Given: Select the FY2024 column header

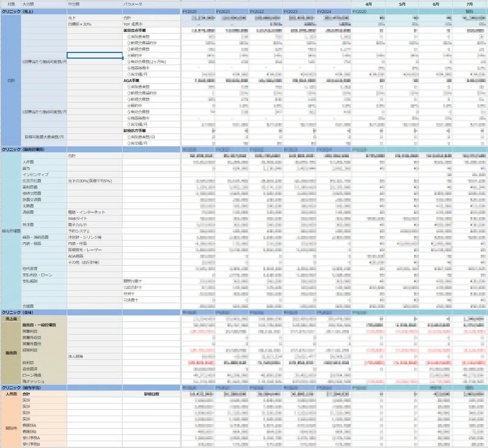Looking at the screenshot, I should coord(334,12).
